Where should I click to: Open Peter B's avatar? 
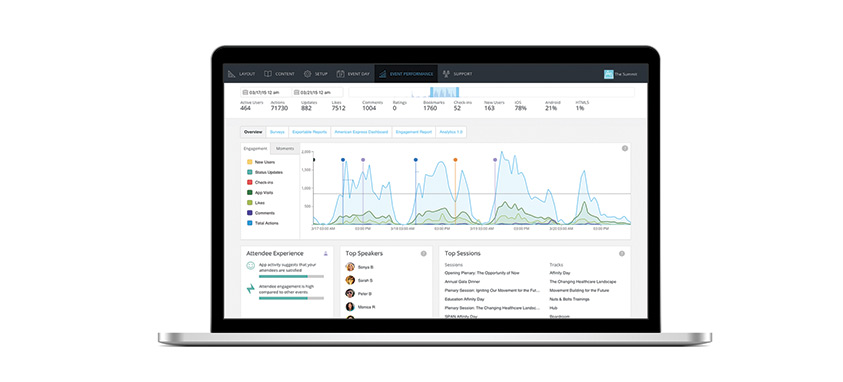(x=350, y=293)
